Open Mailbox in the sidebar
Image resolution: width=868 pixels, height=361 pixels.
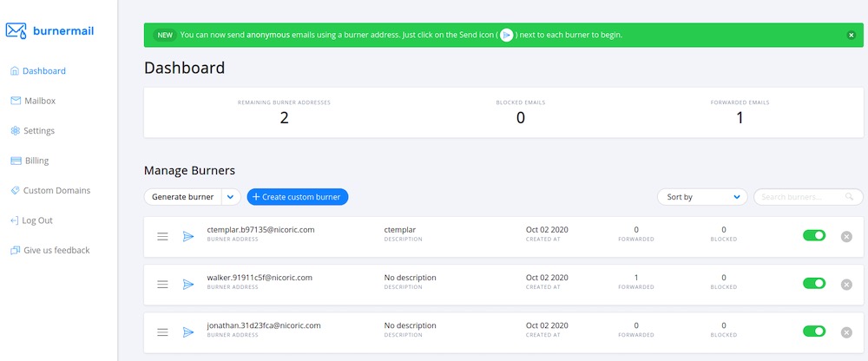[33, 101]
